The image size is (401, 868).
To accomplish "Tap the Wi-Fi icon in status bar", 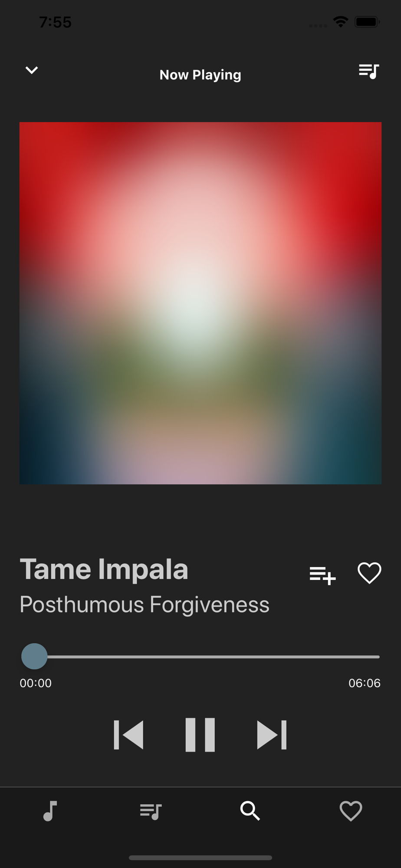I will (x=341, y=22).
